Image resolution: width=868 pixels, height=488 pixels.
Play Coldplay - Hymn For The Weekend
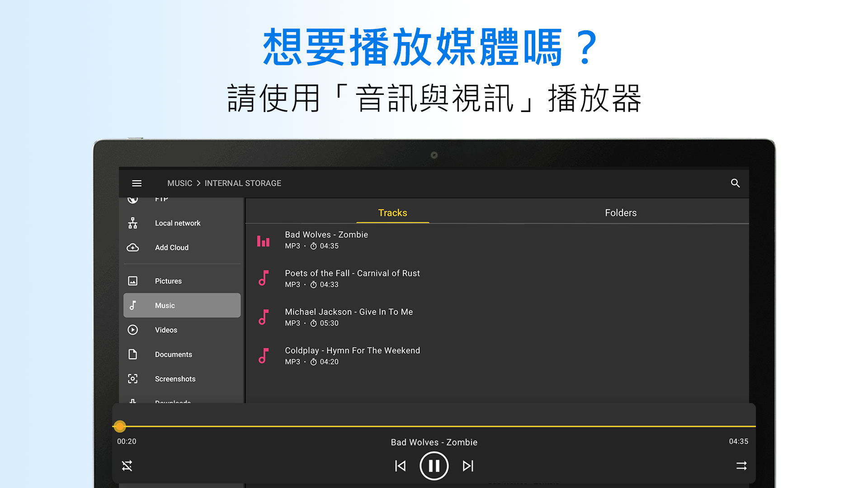[x=497, y=356]
